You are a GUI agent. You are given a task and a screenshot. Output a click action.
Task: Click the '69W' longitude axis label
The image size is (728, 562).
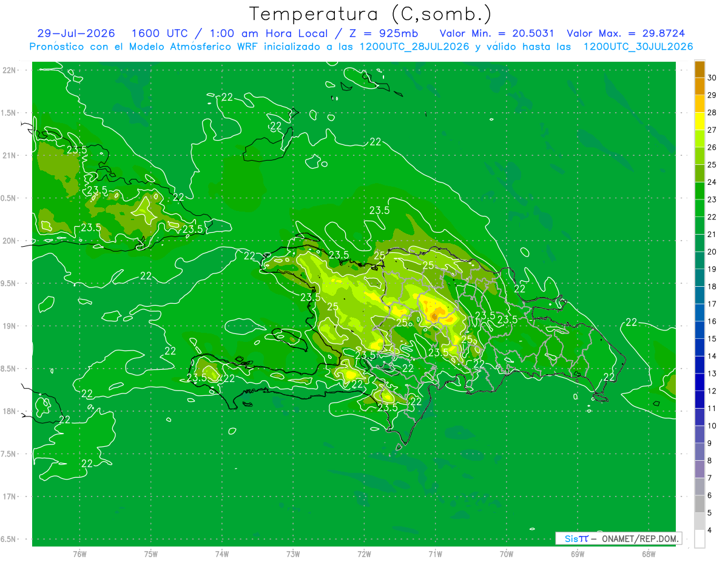pos(578,554)
